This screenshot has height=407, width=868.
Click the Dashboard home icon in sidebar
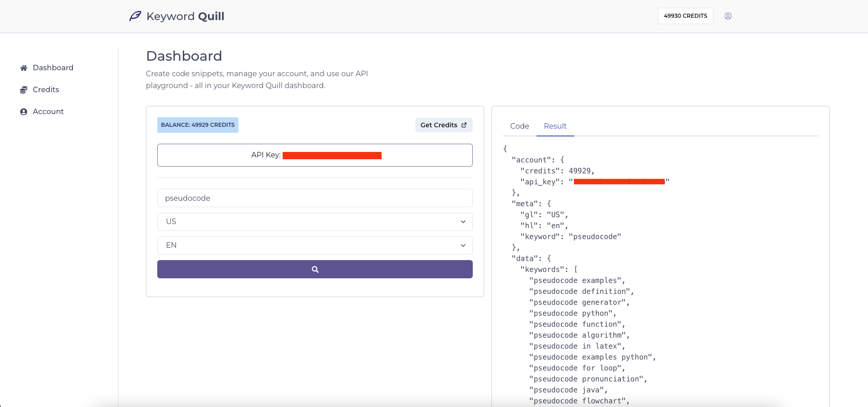[x=24, y=68]
